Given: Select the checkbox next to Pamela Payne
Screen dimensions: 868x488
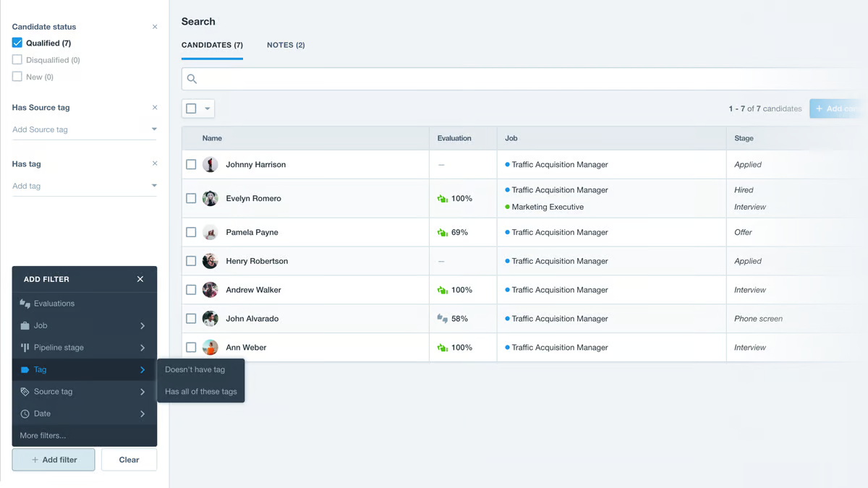Looking at the screenshot, I should (191, 232).
